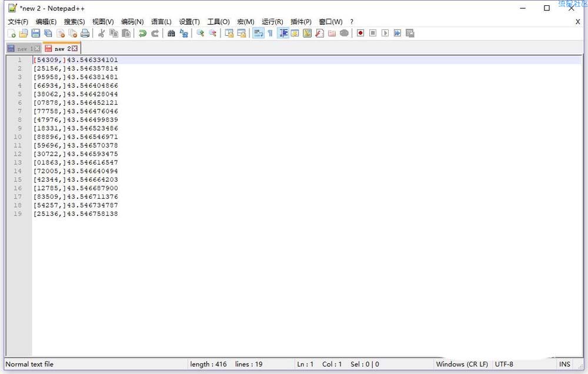Click Windows (CR LF) in status bar

pyautogui.click(x=462, y=365)
